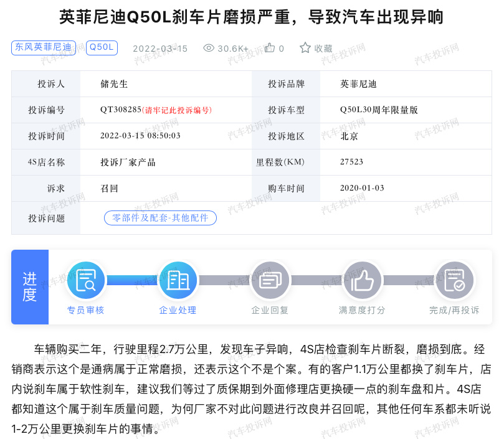This screenshot has height=439, width=504.
Task: Click the region value 北京
Action: (349, 136)
